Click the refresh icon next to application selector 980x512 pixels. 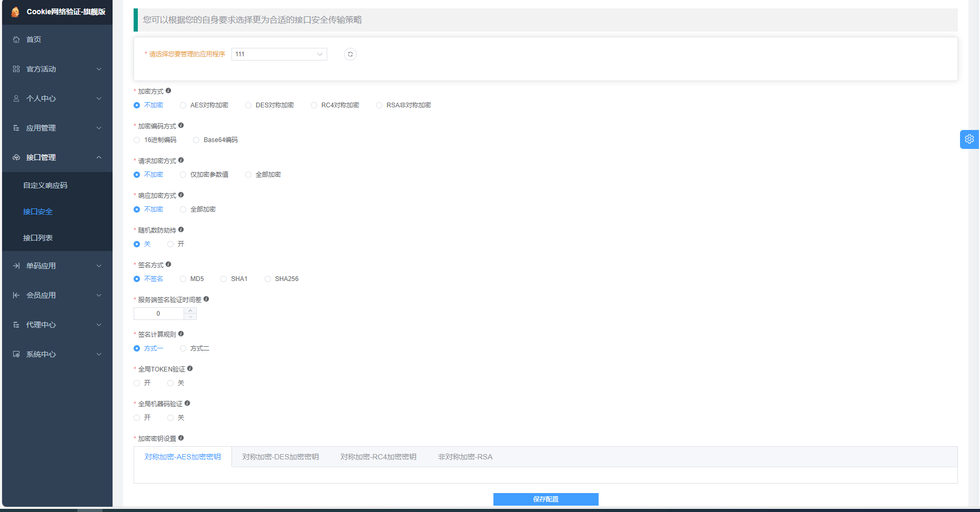click(x=350, y=54)
